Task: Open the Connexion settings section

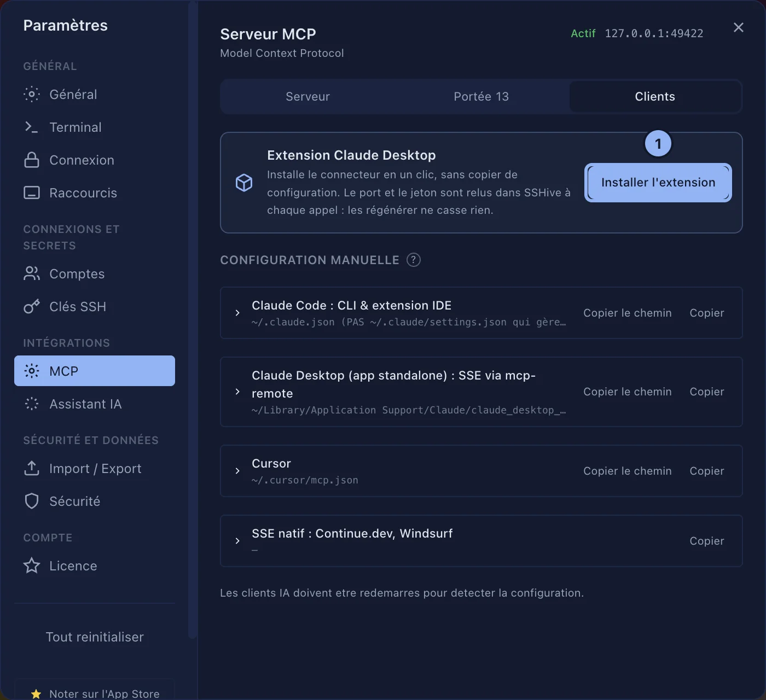Action: click(95, 160)
